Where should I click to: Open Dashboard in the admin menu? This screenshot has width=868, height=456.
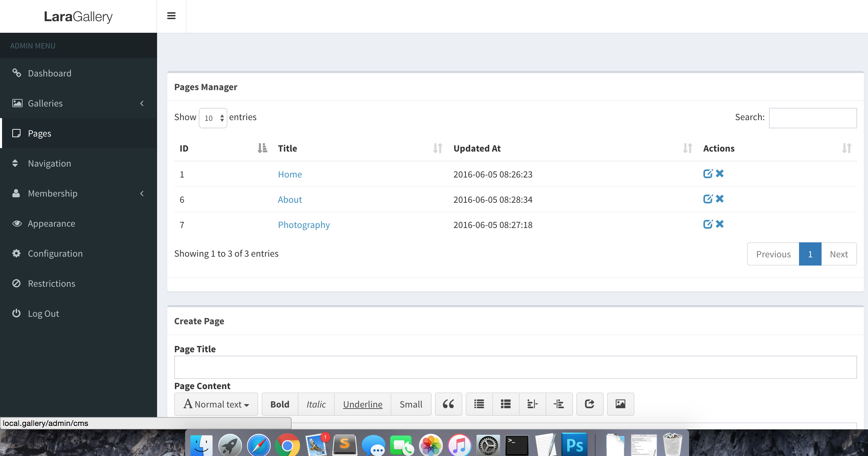[x=79, y=73]
